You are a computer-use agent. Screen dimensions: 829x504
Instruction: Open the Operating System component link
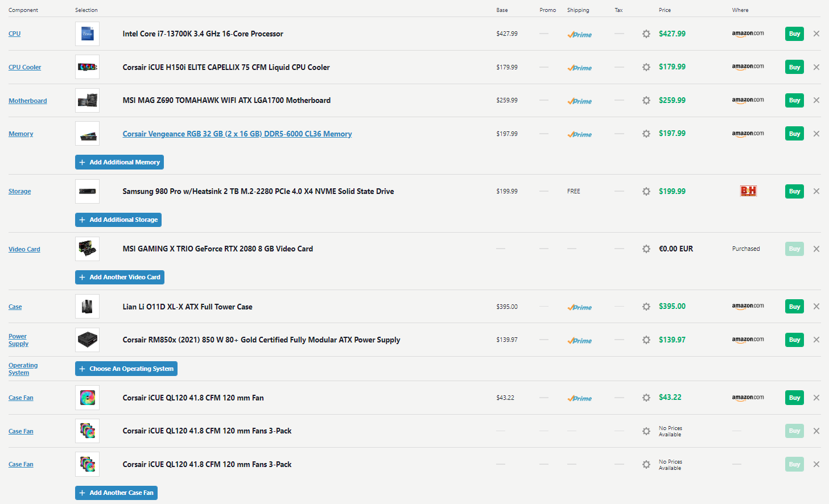pyautogui.click(x=23, y=369)
